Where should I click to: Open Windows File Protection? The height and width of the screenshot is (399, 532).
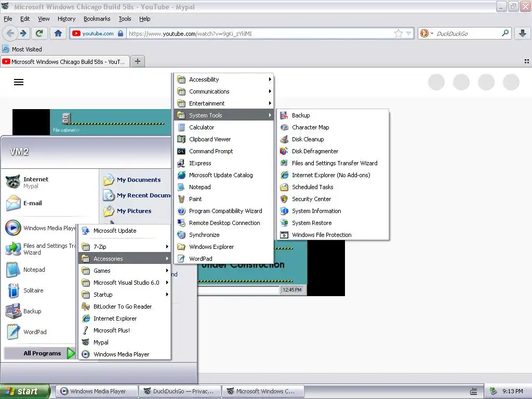(332, 235)
